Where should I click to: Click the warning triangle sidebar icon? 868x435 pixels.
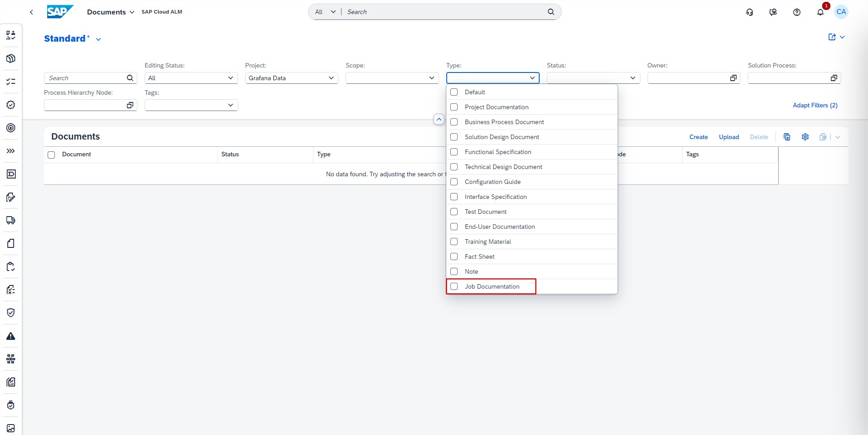click(11, 336)
